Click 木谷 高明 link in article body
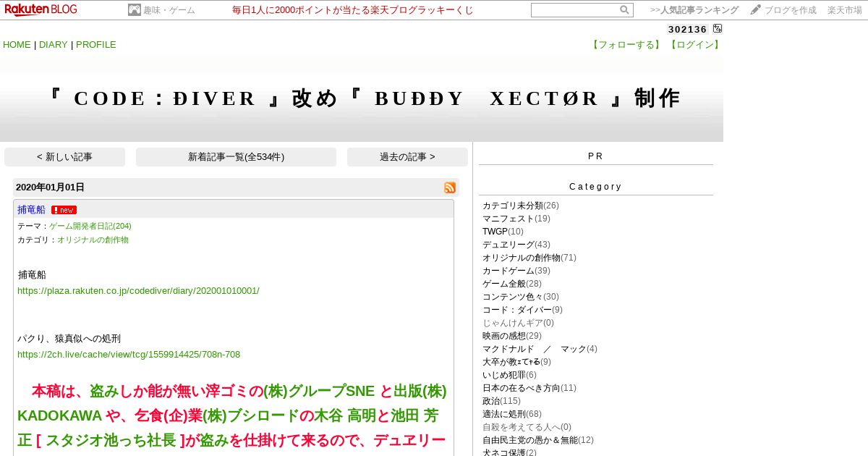 coord(345,416)
